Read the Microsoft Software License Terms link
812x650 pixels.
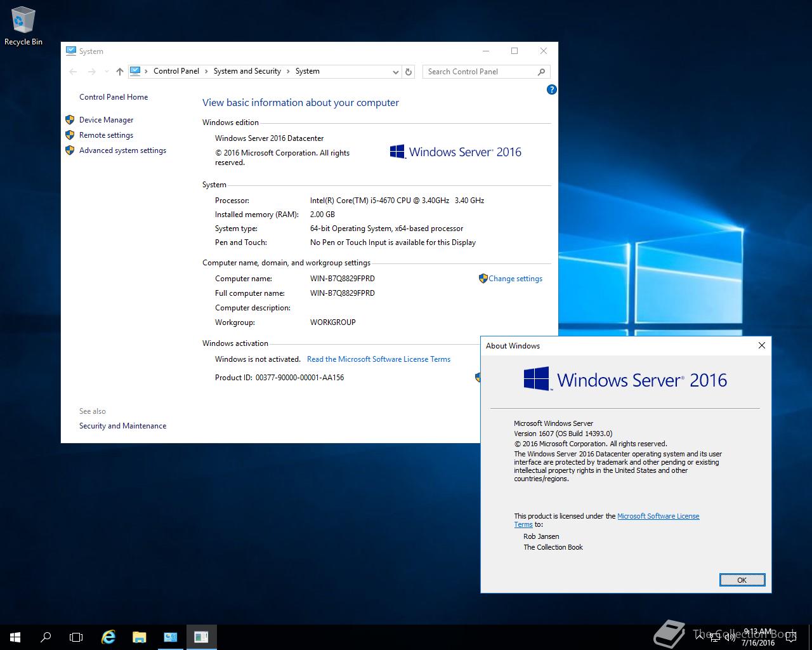pos(379,359)
